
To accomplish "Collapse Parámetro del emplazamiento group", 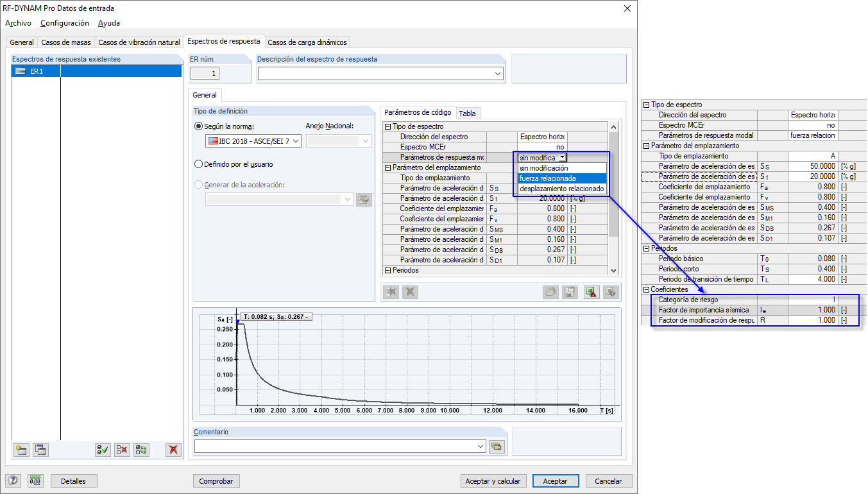I will point(387,167).
